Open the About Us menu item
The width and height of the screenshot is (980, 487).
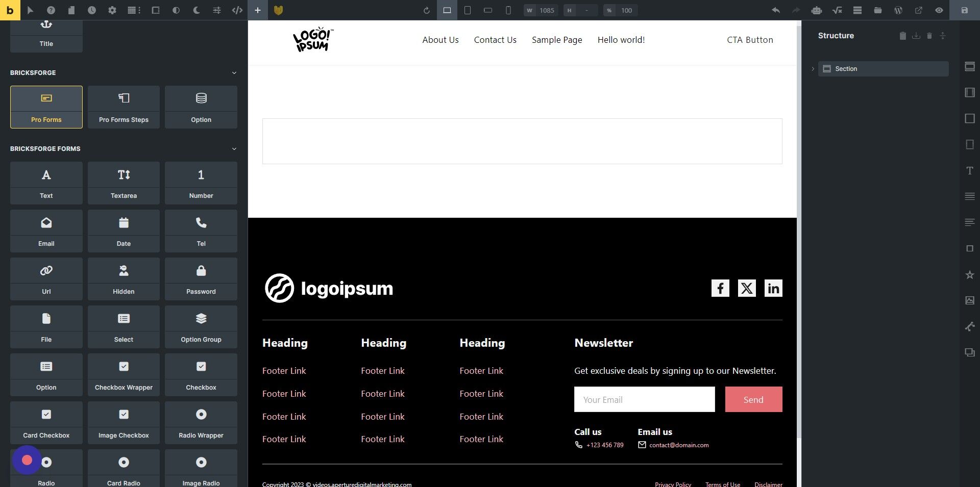coord(440,40)
